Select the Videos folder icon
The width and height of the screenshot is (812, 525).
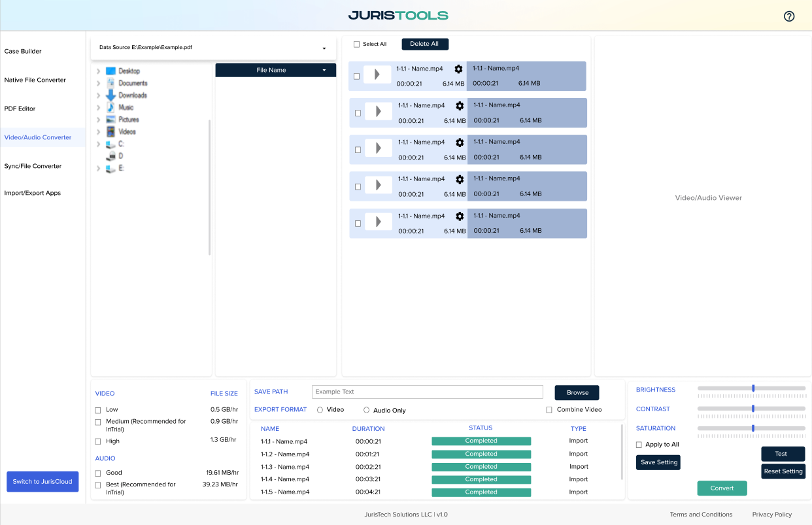(x=110, y=131)
